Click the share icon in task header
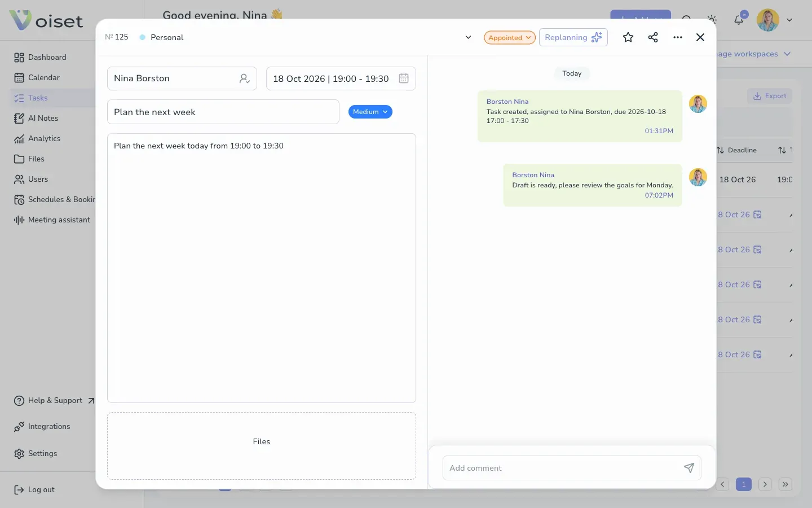812x508 pixels. (x=653, y=37)
